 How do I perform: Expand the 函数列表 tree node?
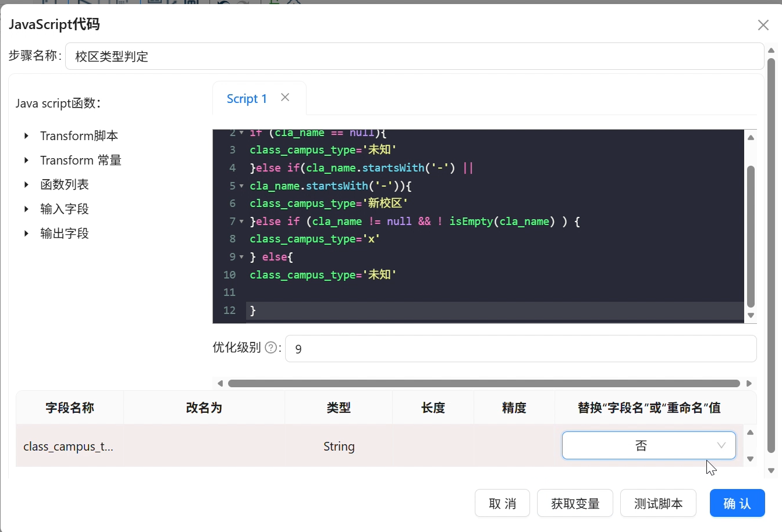click(26, 184)
